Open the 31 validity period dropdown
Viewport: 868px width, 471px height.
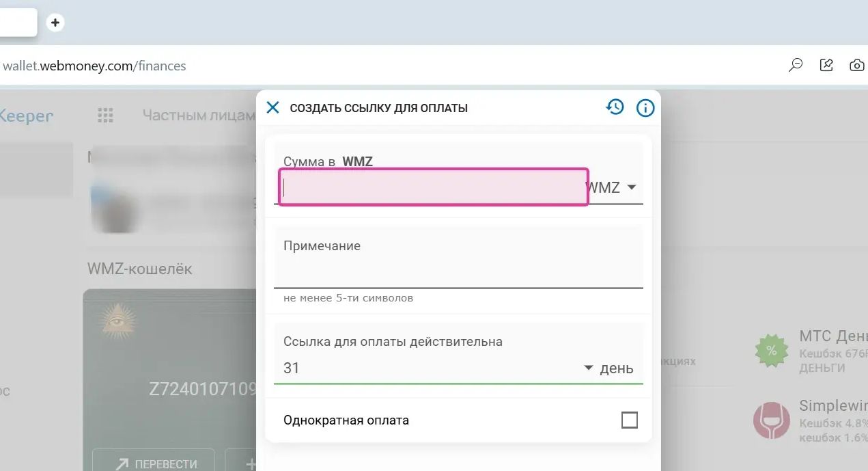point(588,368)
